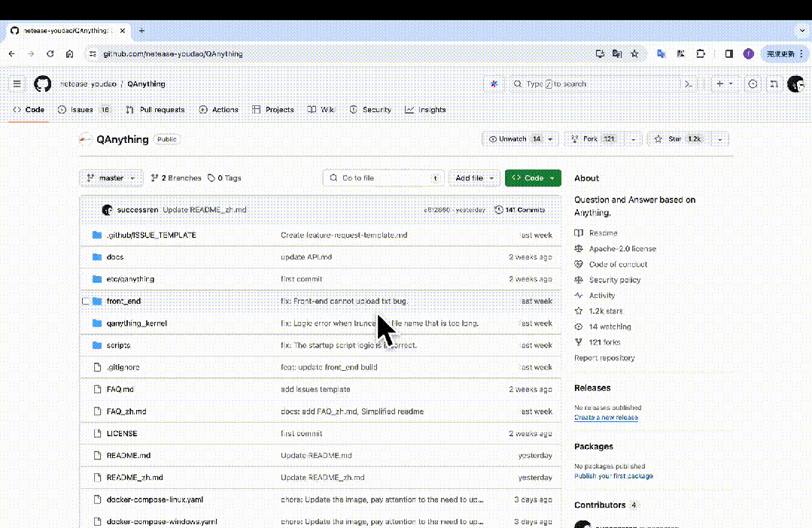Open the Add file dropdown
Image resolution: width=812 pixels, height=528 pixels.
(475, 178)
